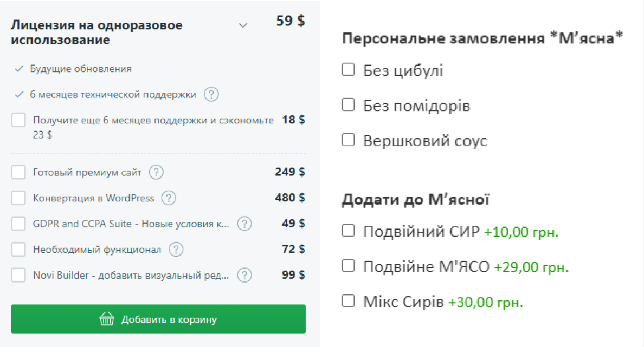This screenshot has width=644, height=347.
Task: Enable Вершковий соус checkbox
Action: [x=348, y=140]
